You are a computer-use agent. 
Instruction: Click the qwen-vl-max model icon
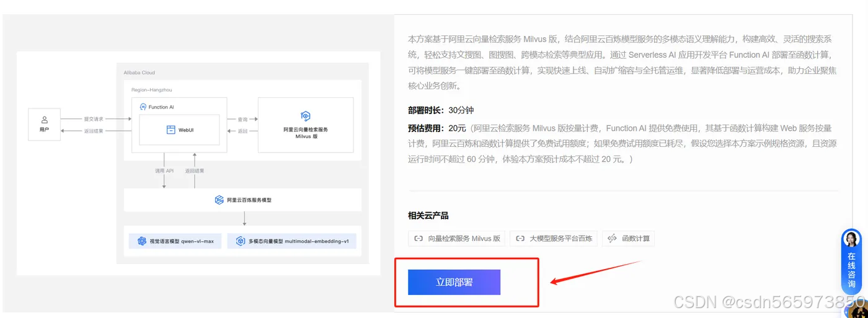[142, 241]
